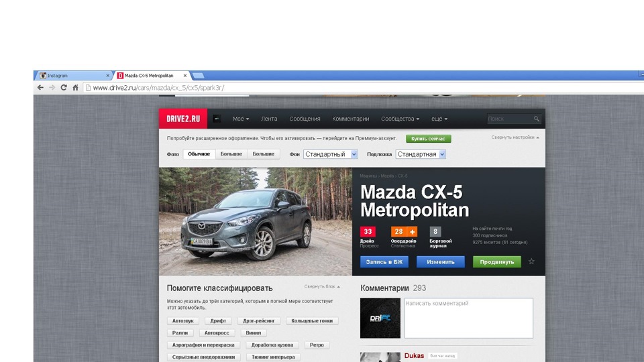Click the DRIVE2.RU logo

coord(183,119)
